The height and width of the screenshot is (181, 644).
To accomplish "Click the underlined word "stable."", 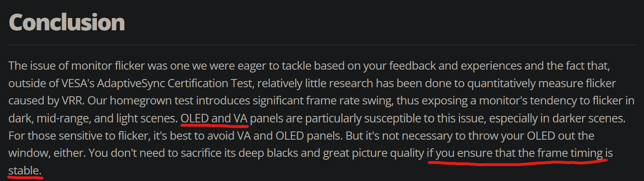I will point(25,170).
